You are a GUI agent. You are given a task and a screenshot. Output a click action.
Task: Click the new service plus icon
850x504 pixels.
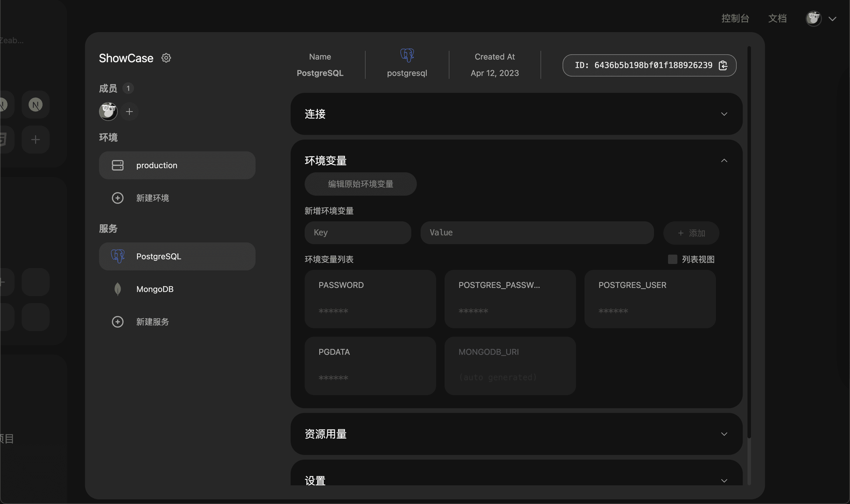click(x=118, y=321)
